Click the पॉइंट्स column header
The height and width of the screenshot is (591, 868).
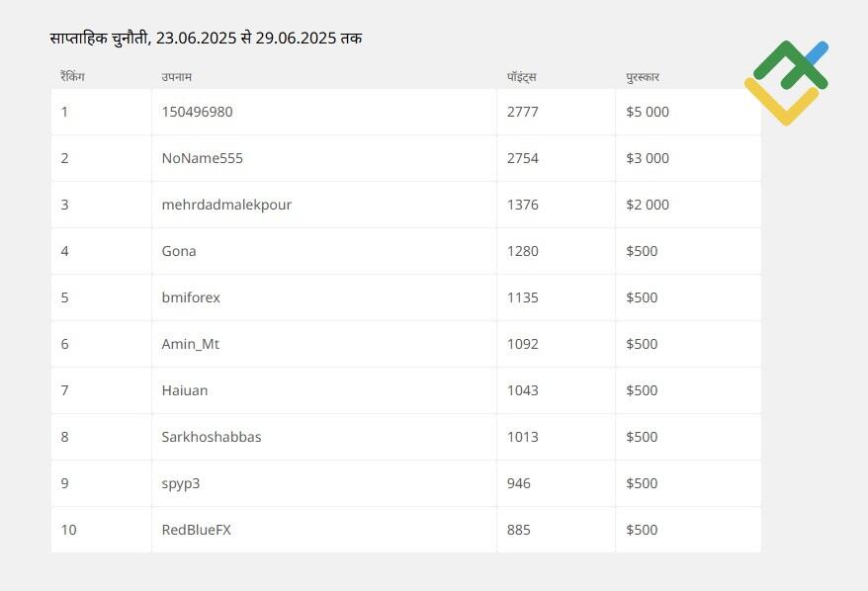pos(521,77)
